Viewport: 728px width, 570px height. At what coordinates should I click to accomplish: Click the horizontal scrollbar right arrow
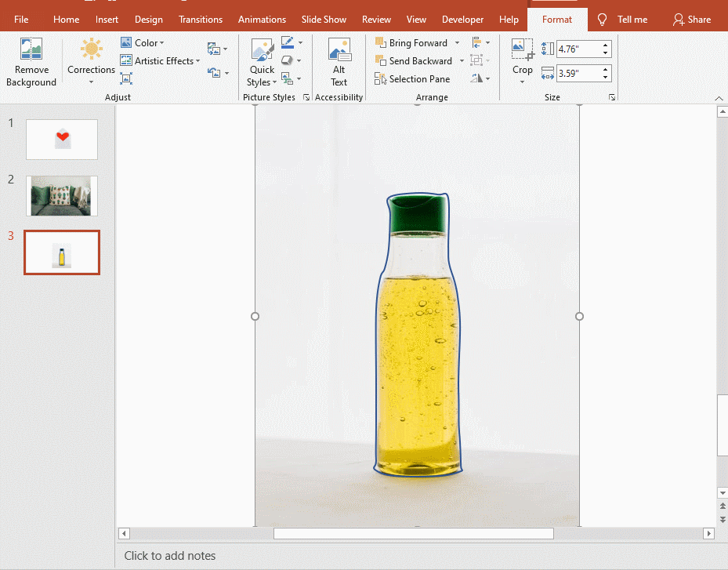(708, 533)
